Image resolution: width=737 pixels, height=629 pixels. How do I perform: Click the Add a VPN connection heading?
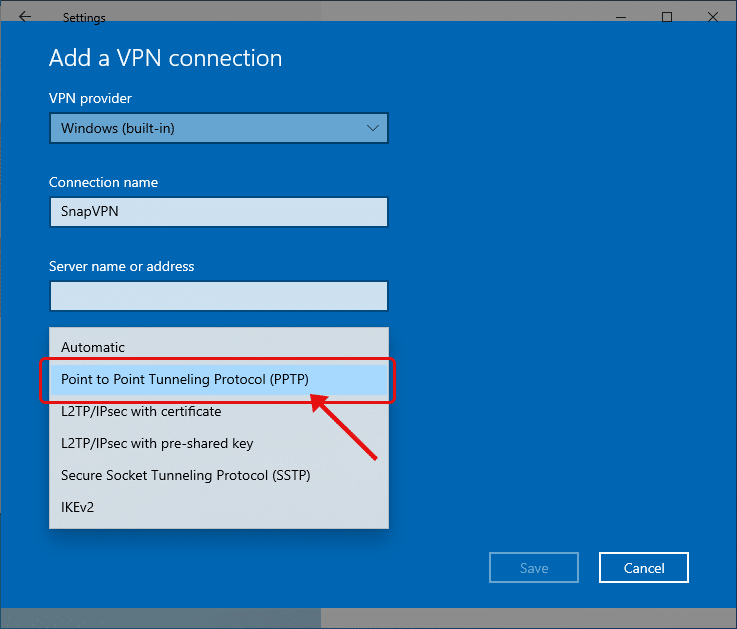coord(165,58)
